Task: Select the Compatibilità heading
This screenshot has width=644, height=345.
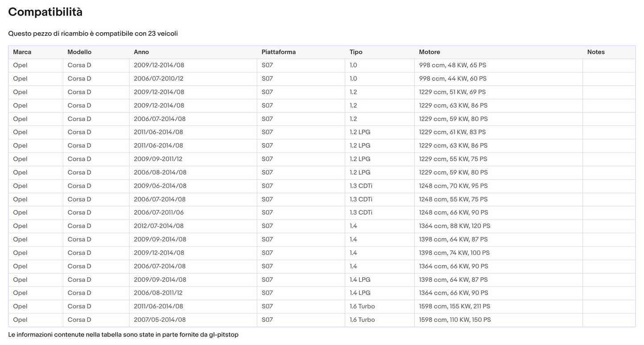Action: [x=45, y=12]
